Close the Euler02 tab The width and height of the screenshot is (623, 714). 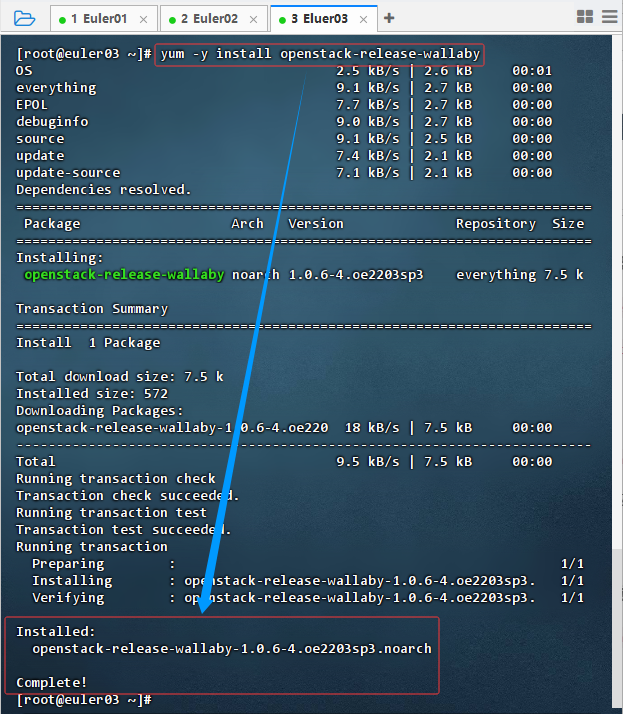tap(254, 19)
